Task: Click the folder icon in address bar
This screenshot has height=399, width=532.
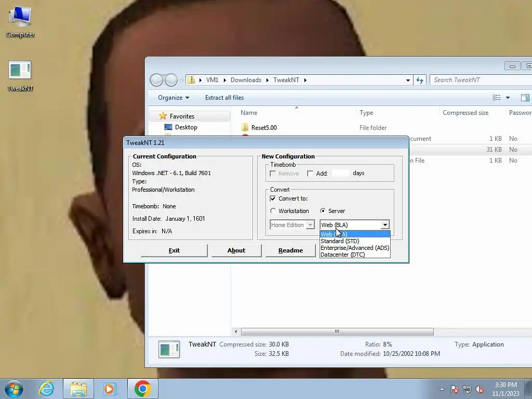Action: pyautogui.click(x=191, y=80)
